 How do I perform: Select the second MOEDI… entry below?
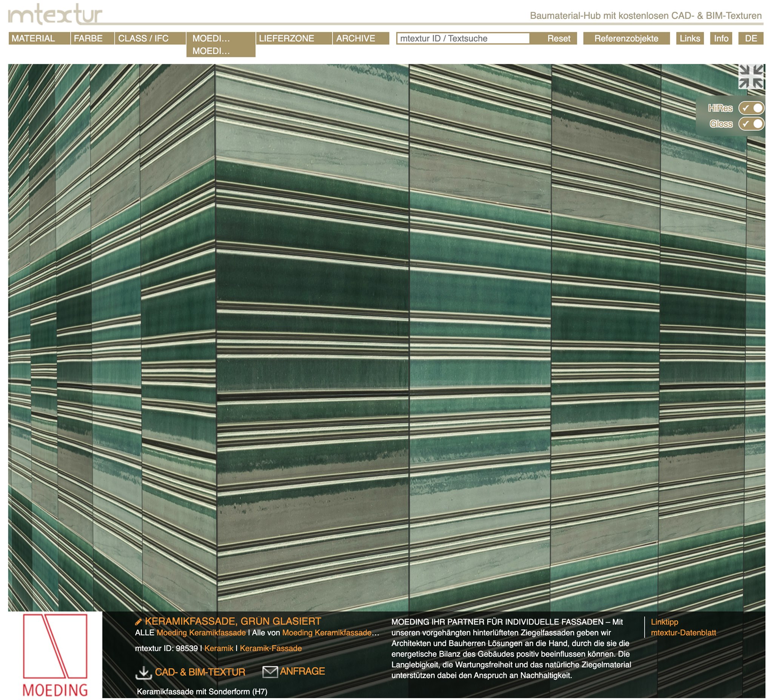pos(221,51)
